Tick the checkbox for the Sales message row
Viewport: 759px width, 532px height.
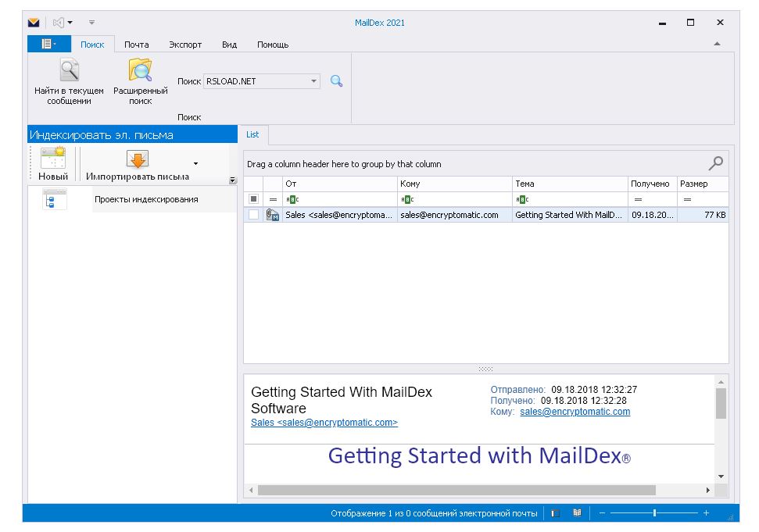pyautogui.click(x=253, y=215)
